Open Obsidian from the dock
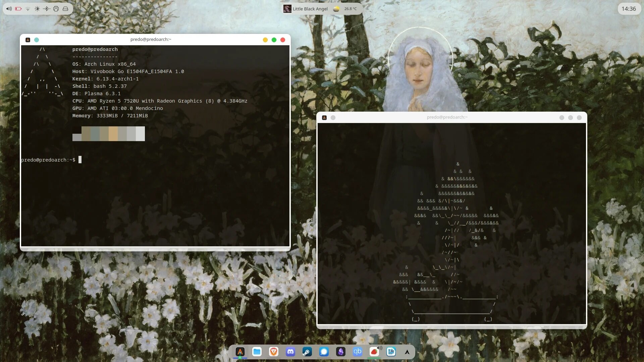This screenshot has width=644, height=362. coord(341,352)
